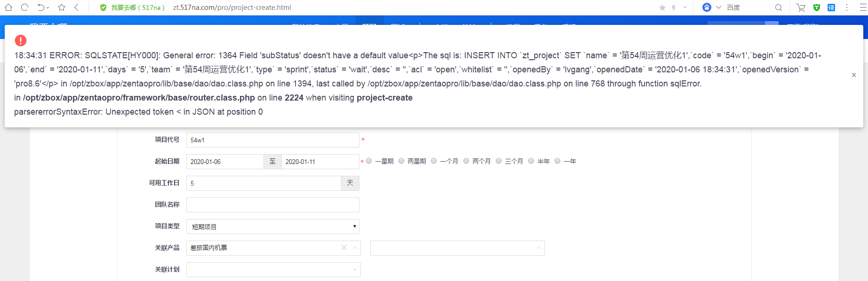
Task: Click the favorites star outline icon
Action: pos(62,8)
